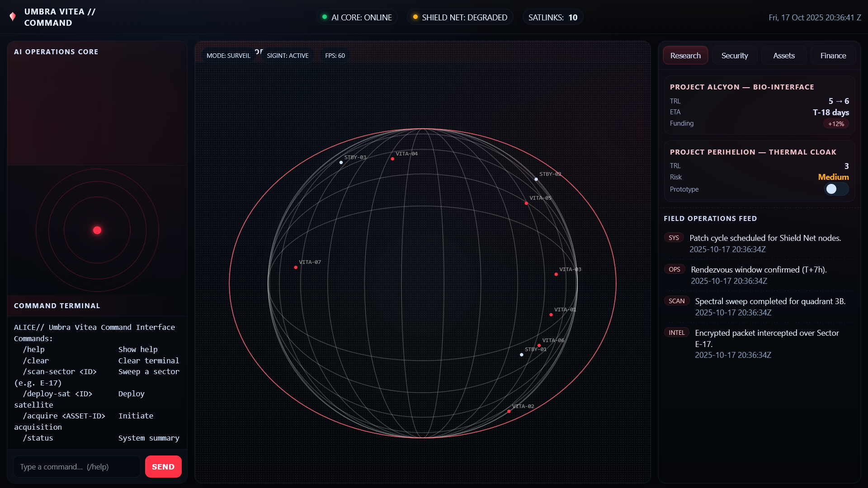Click the red radar core center dot
This screenshot has height=488, width=868.
pos(97,230)
